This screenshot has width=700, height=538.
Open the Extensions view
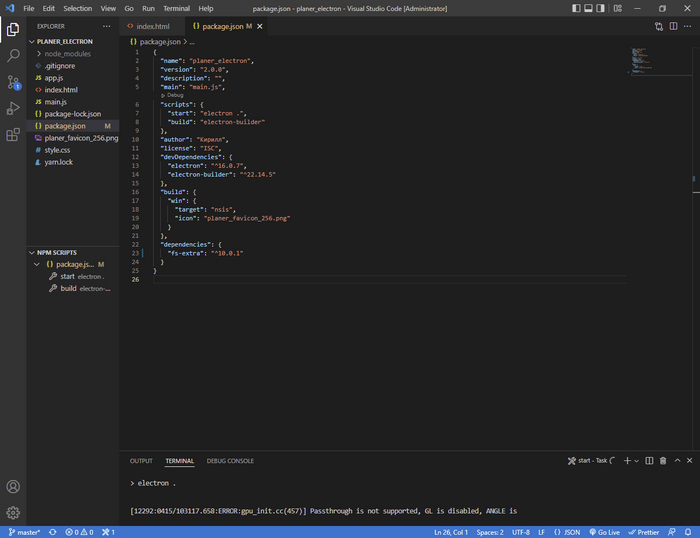[13, 134]
